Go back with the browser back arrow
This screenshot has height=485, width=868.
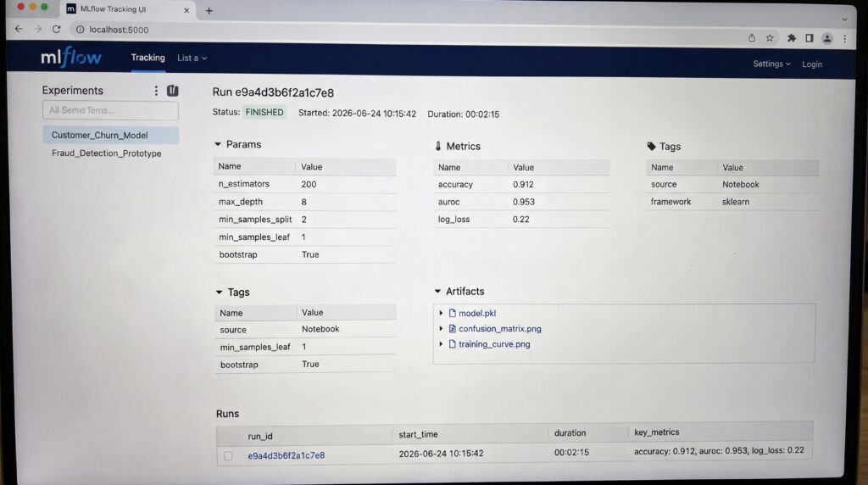click(19, 29)
